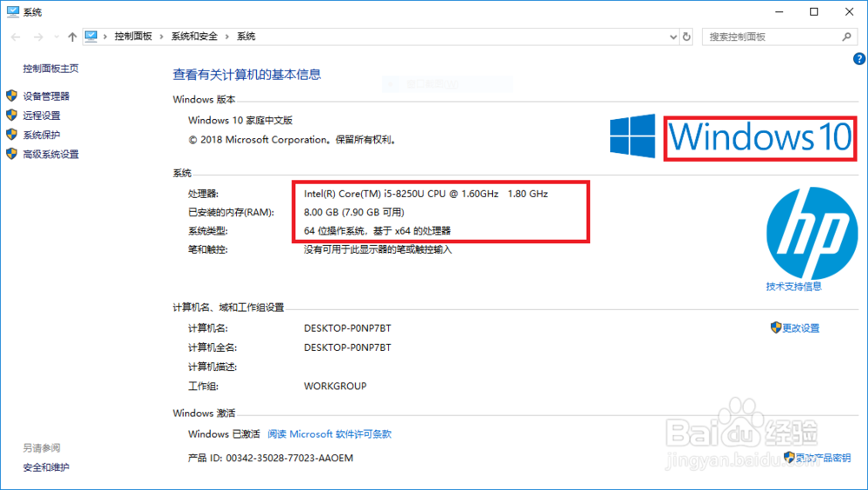Open 高级系统设置 link
Screen dimensions: 868x490
click(x=50, y=155)
